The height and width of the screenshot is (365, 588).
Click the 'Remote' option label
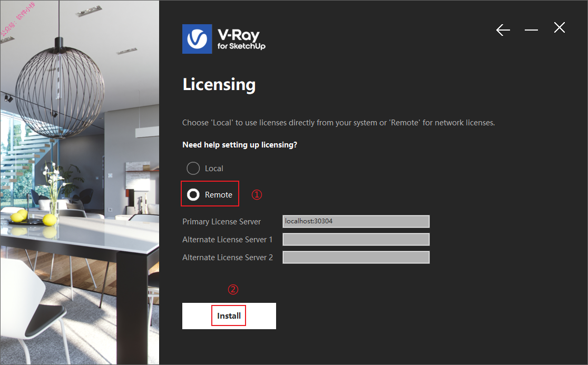click(x=219, y=195)
